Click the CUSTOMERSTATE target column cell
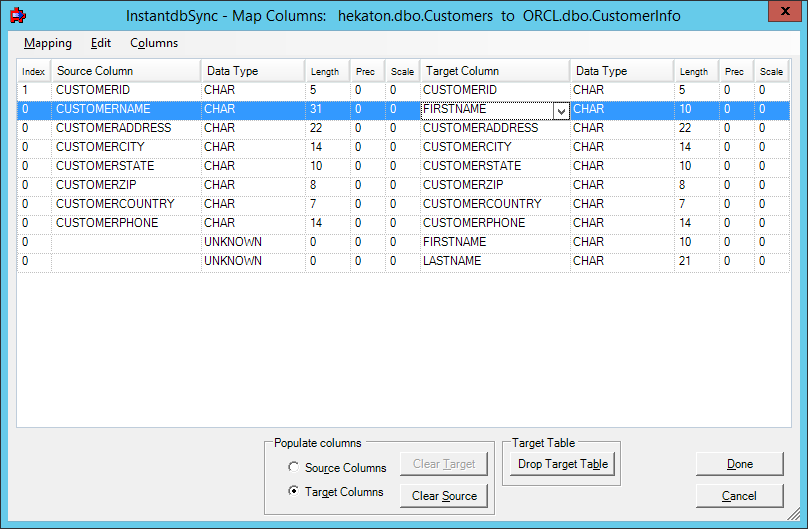Screen dimensions: 808x529 click(x=495, y=166)
